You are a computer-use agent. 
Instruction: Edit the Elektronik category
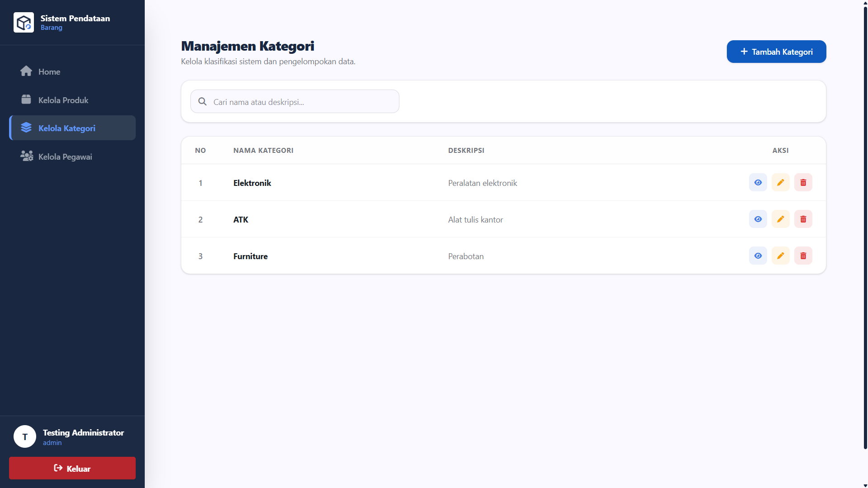(781, 182)
